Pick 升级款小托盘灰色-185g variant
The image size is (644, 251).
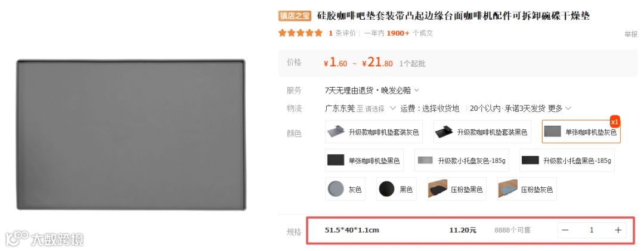(x=462, y=160)
